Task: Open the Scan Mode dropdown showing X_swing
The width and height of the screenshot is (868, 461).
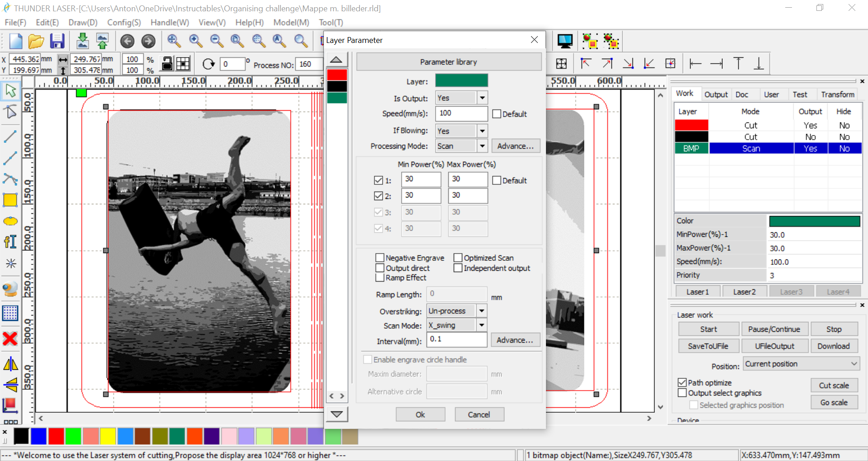Action: click(x=481, y=325)
